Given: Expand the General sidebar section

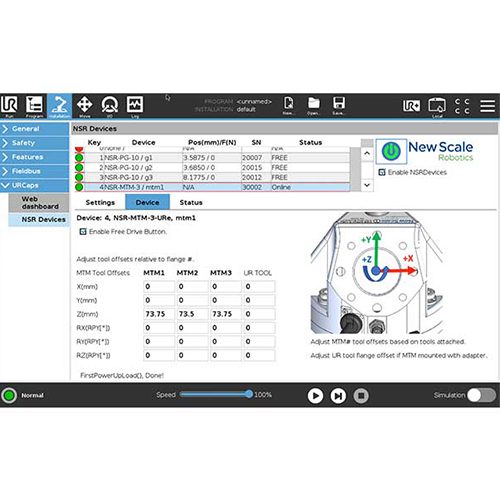Looking at the screenshot, I should click(35, 129).
